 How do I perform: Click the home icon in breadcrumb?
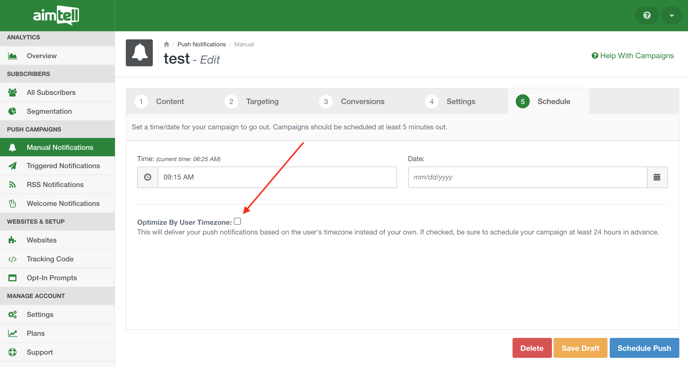166,44
